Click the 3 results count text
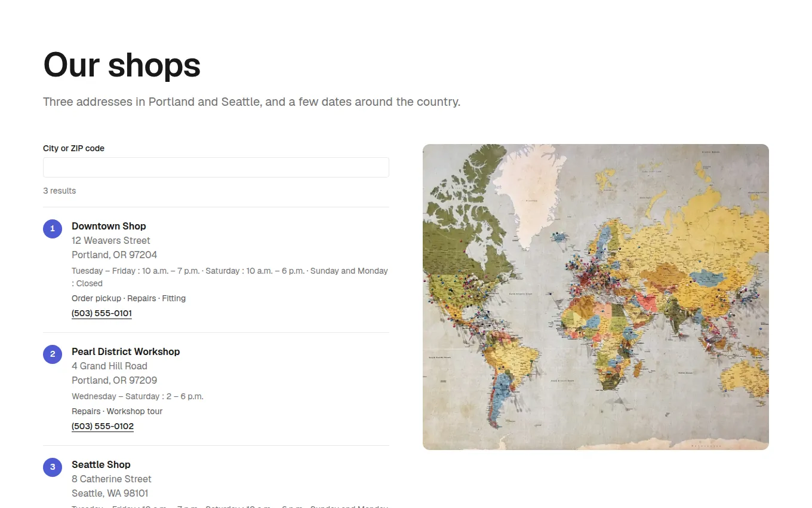 59,191
